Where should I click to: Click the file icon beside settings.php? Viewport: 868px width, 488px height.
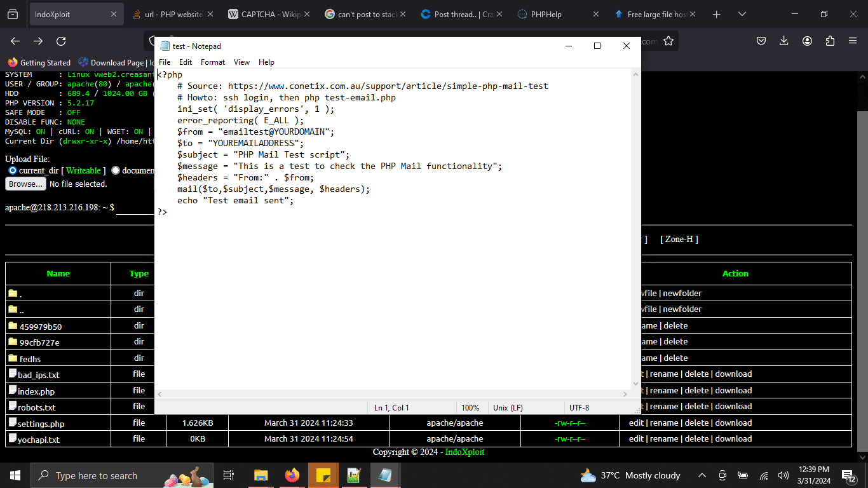click(x=11, y=423)
